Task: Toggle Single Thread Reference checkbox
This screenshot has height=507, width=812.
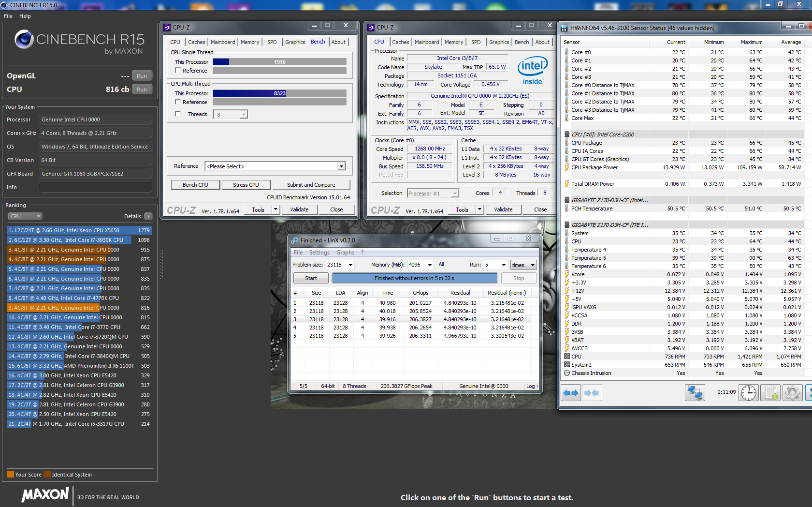Action: (x=178, y=71)
